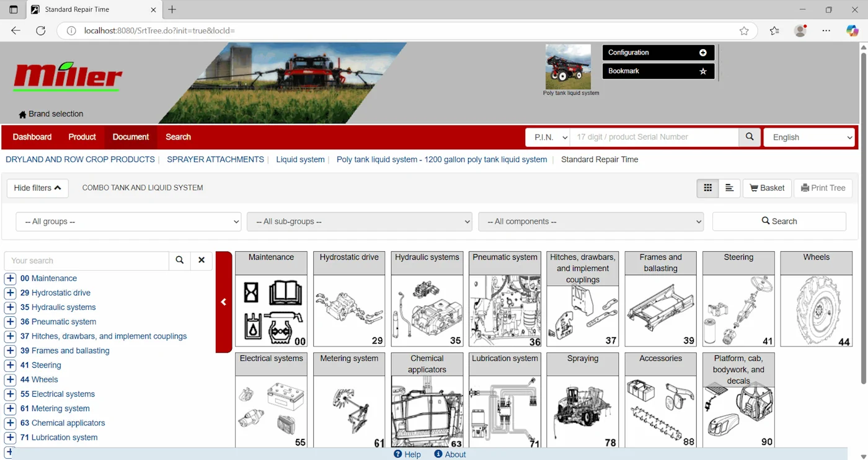Expand 29 Hydrostatic drive tree node

click(10, 293)
